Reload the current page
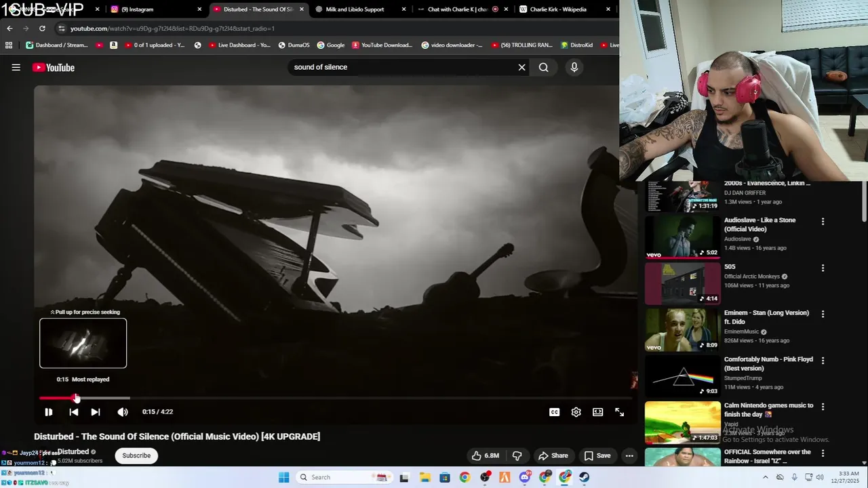The width and height of the screenshot is (868, 488). (x=42, y=28)
